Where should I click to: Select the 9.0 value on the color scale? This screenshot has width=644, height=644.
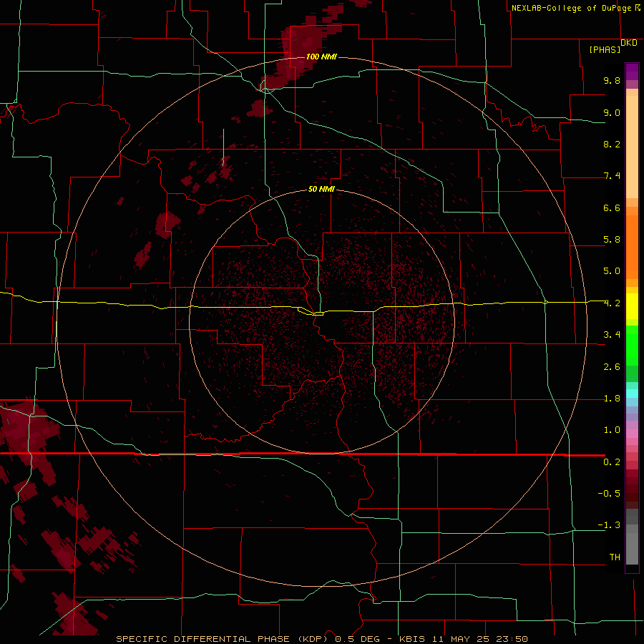(x=612, y=112)
